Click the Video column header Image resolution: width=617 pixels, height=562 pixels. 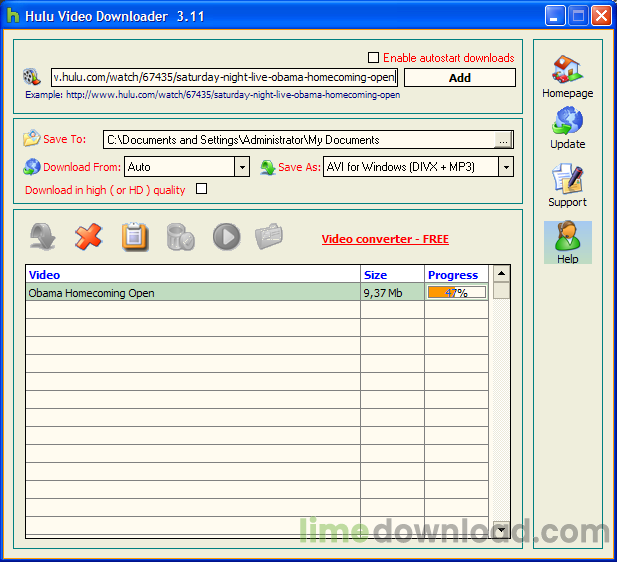coord(193,274)
